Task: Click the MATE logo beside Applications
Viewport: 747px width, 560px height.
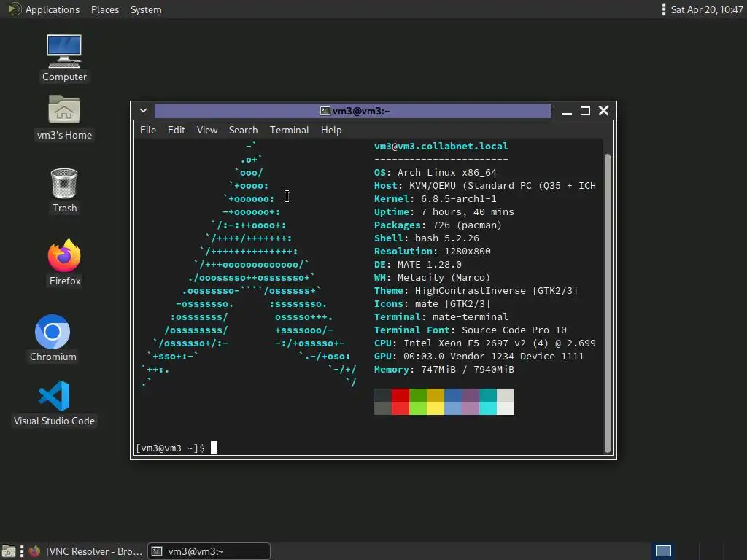Action: click(x=15, y=9)
